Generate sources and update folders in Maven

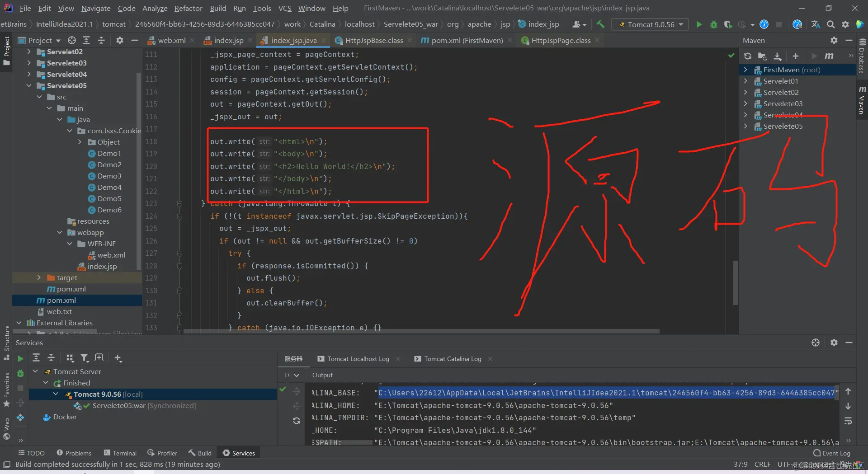tap(762, 56)
